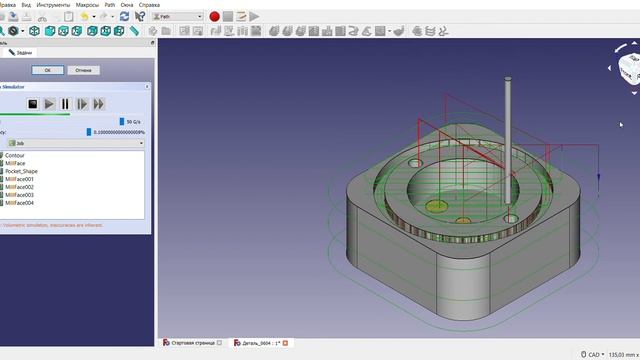Viewport: 640px width, 360px height.
Task: Play the path simulation
Action: (49, 104)
